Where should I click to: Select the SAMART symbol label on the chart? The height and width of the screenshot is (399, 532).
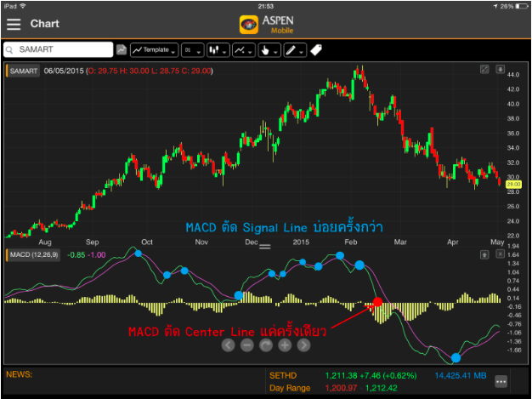click(x=23, y=71)
